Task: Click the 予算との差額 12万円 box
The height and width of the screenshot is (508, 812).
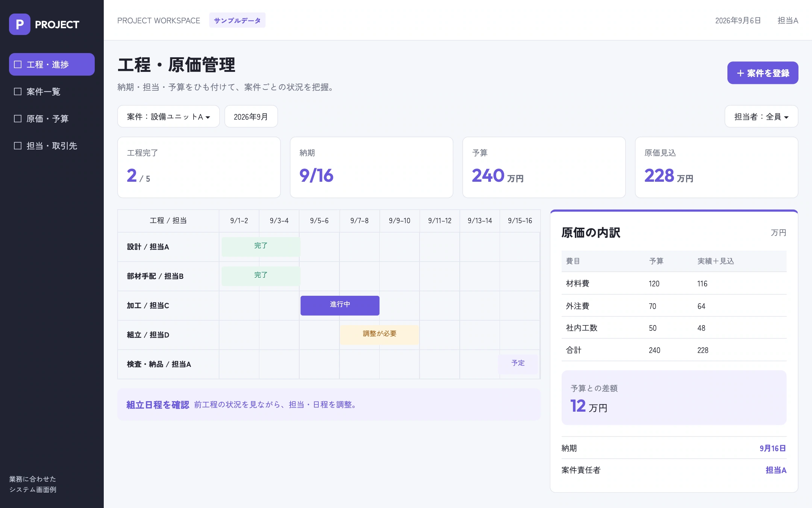Action: click(674, 398)
